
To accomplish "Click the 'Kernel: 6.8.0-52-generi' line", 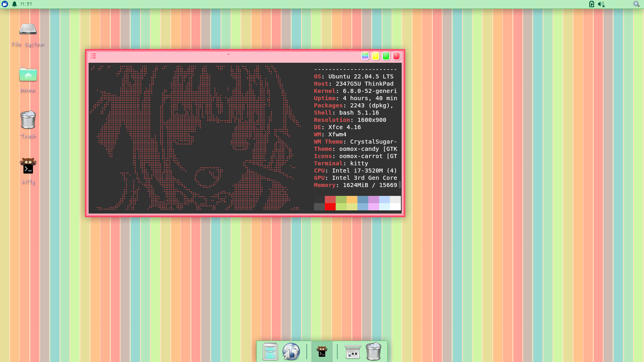I will [x=355, y=91].
